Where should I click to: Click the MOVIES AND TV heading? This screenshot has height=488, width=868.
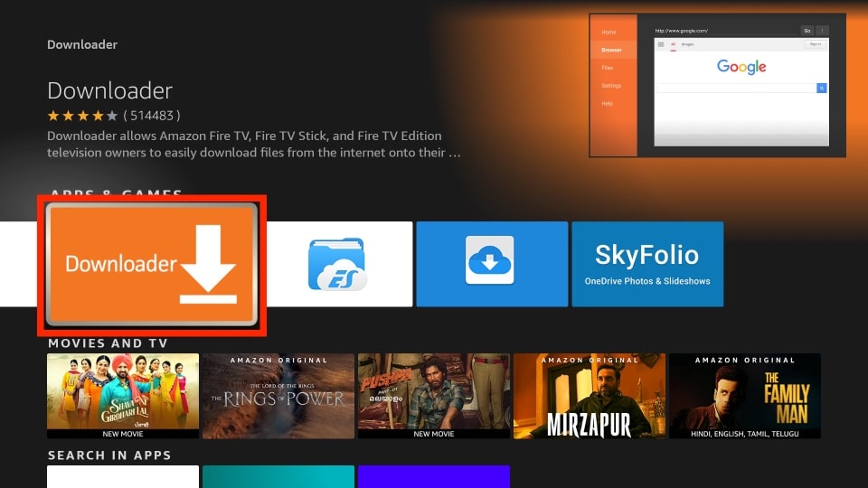point(108,343)
